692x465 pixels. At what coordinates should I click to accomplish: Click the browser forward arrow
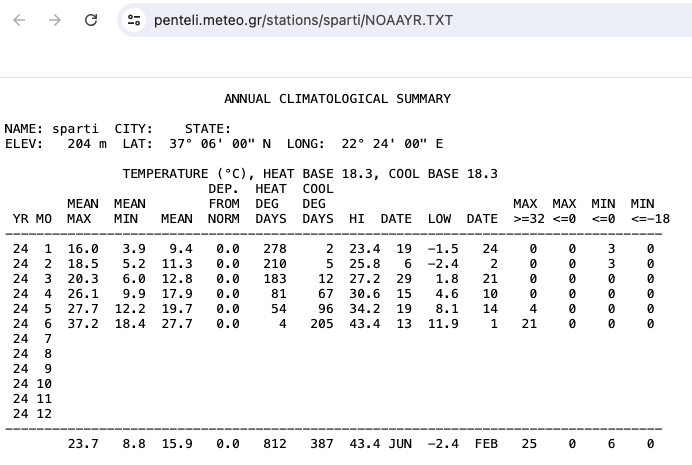click(x=55, y=20)
